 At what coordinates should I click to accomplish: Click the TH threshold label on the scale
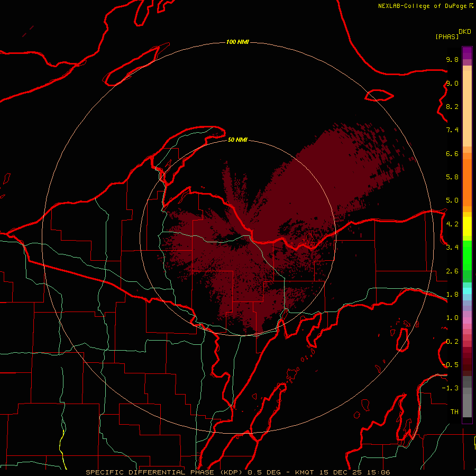pos(454,412)
